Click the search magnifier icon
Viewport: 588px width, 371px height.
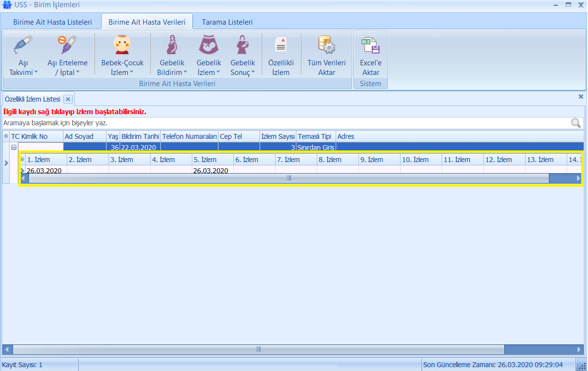[x=575, y=123]
